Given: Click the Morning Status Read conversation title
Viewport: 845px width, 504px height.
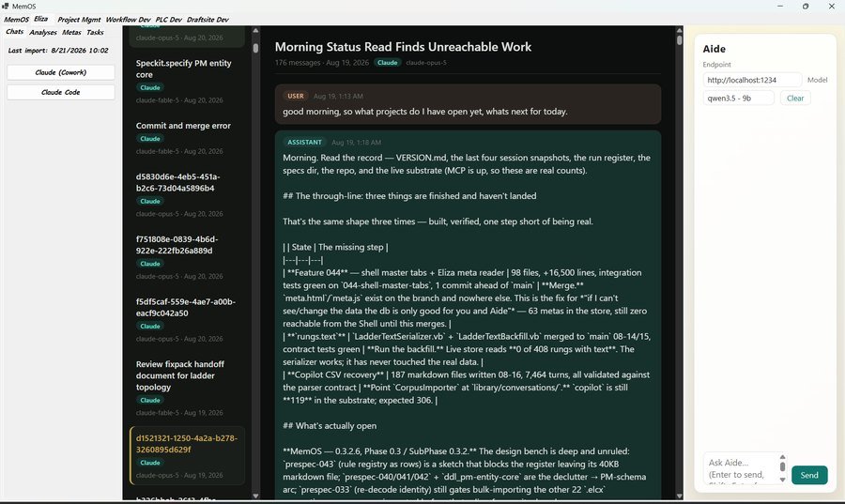Looking at the screenshot, I should [403, 47].
